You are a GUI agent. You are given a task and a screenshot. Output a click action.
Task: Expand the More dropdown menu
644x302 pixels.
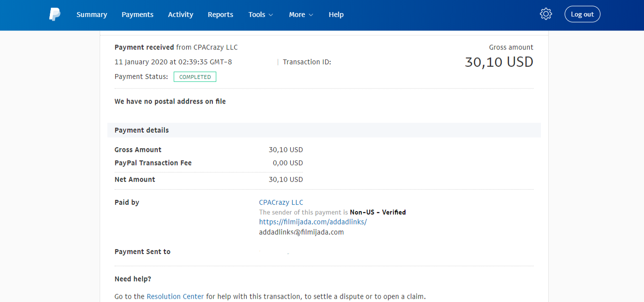301,15
